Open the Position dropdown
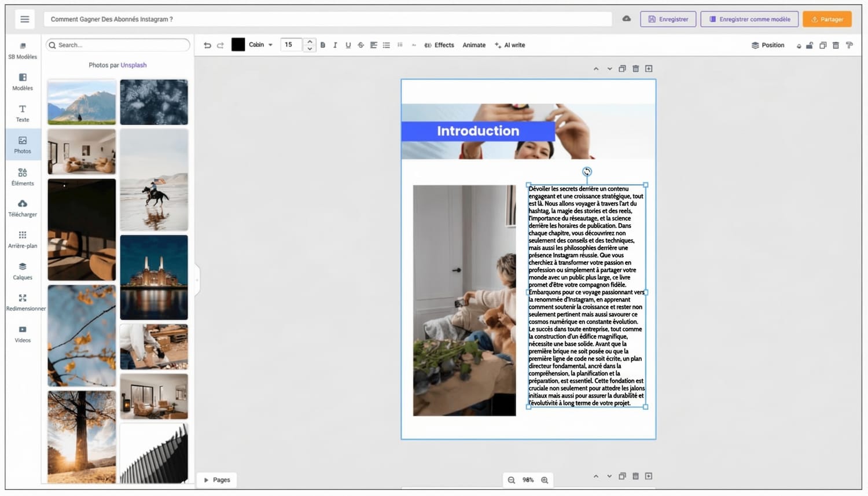 [767, 45]
